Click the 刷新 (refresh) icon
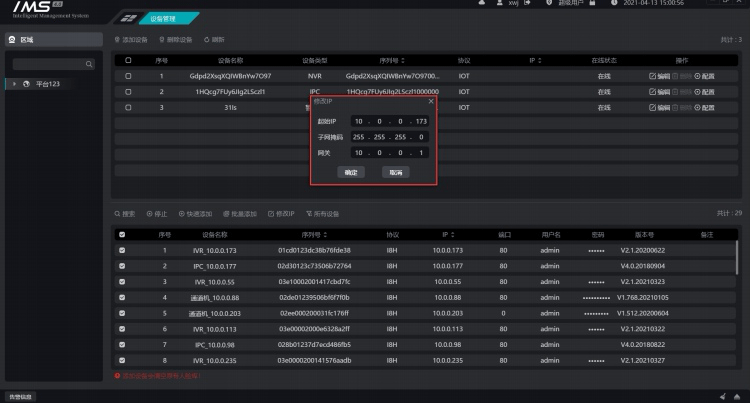The width and height of the screenshot is (750, 403). coord(207,40)
